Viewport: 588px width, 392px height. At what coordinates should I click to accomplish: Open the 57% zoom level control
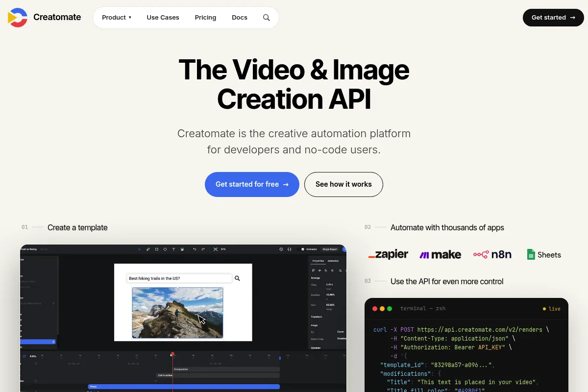point(223,249)
